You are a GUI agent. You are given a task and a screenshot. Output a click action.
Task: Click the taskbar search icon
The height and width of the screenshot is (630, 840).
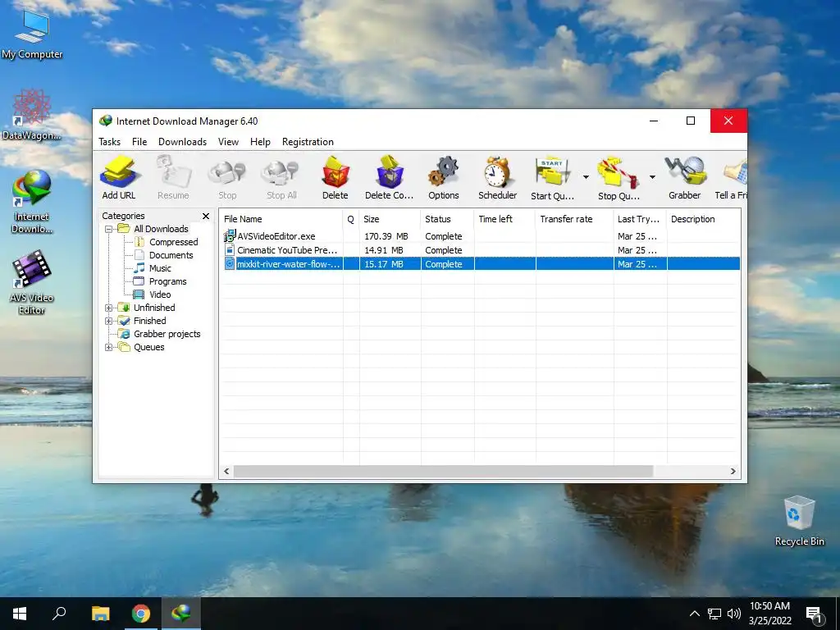click(59, 614)
